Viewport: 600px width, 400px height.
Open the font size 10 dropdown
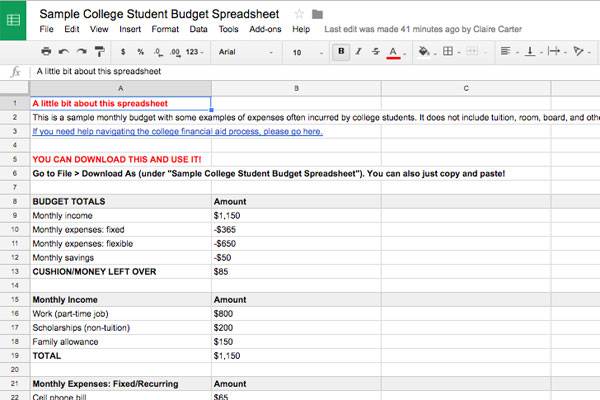[308, 52]
